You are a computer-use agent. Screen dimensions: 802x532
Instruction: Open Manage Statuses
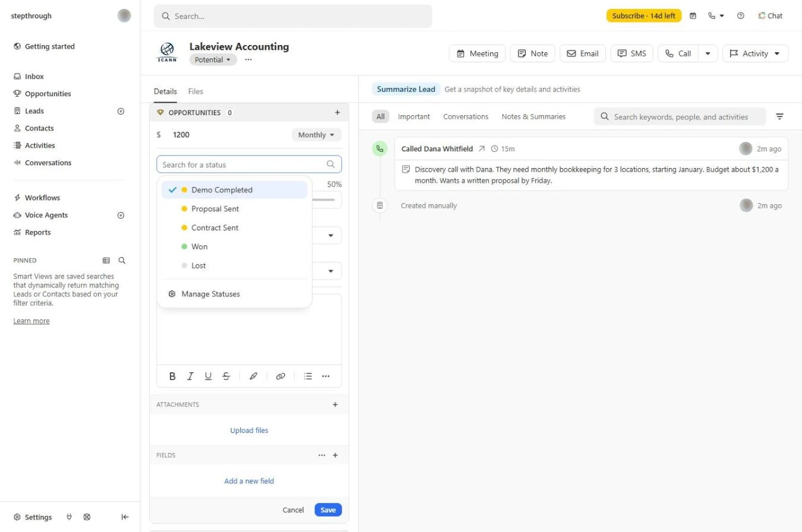pyautogui.click(x=235, y=294)
